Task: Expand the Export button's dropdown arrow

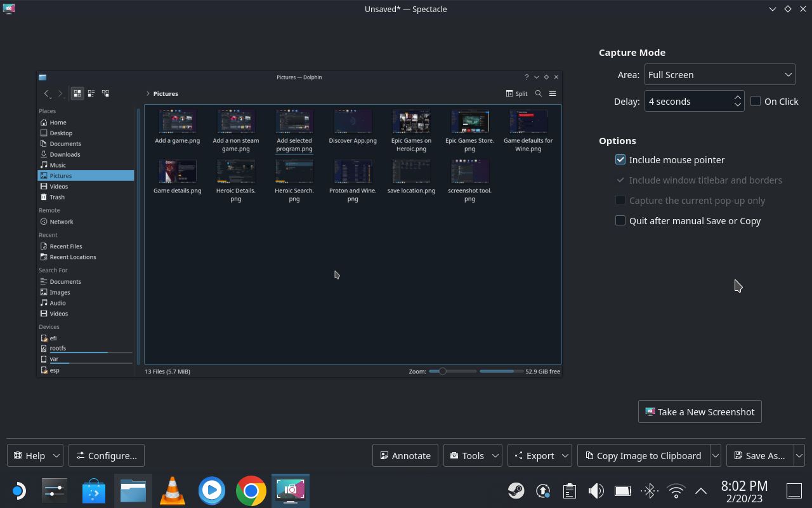Action: (x=565, y=455)
